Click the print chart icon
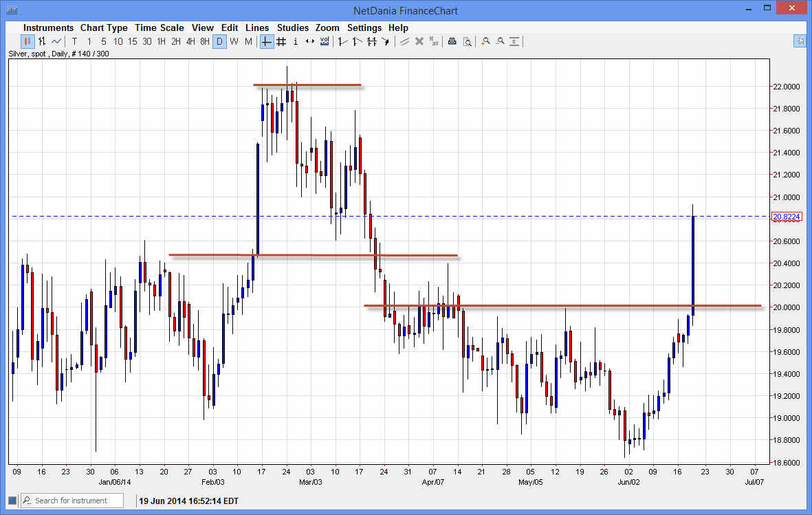Screen dimensions: 812x515 tap(452, 41)
